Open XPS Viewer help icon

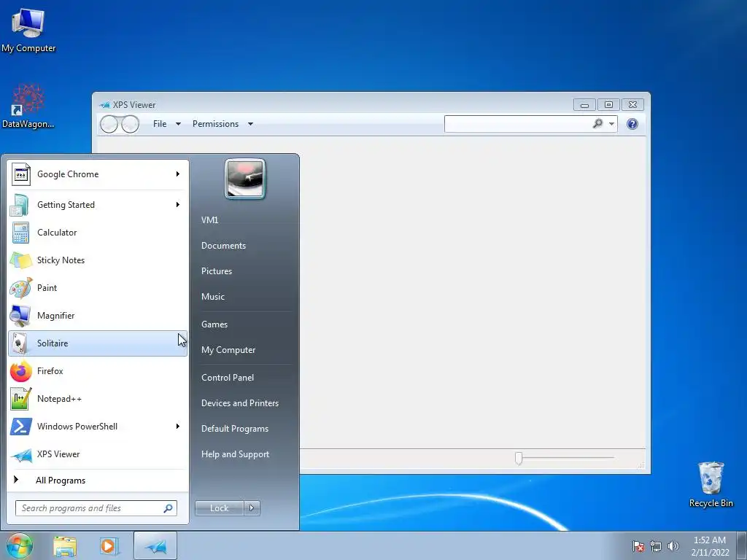pyautogui.click(x=632, y=124)
